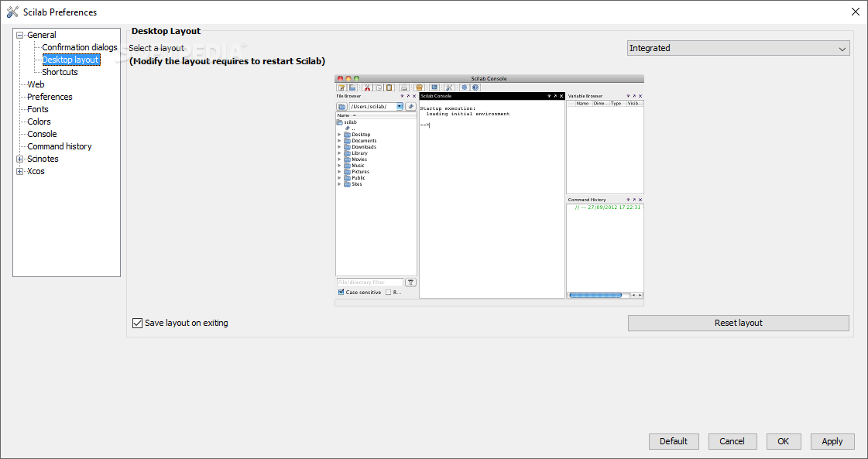Select the General label in the tree
This screenshot has width=868, height=459.
point(42,35)
